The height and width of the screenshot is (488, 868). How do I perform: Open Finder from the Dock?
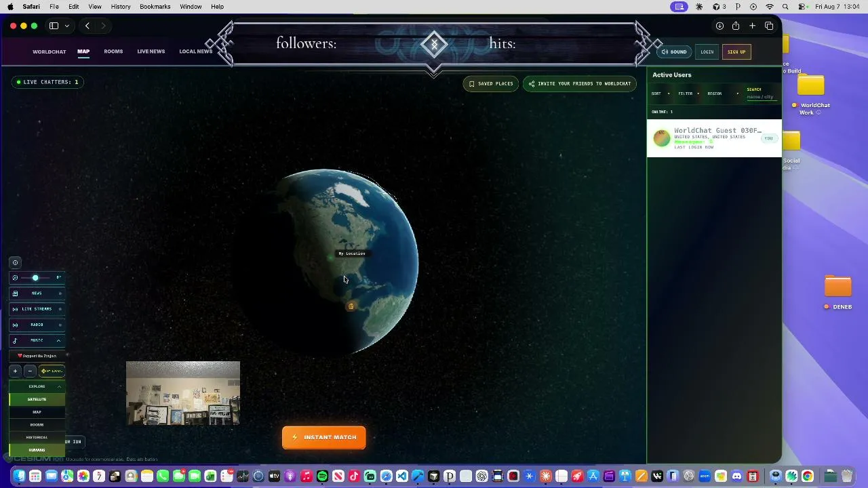[x=19, y=476]
